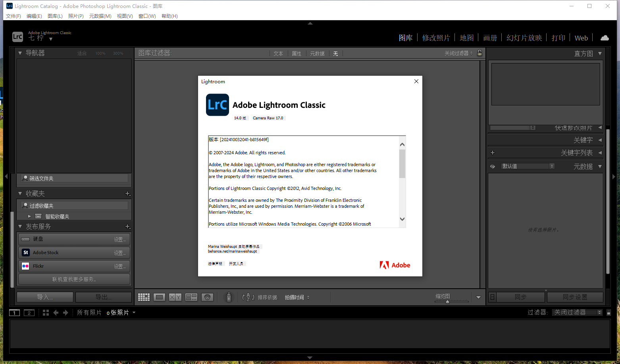Switch to 地图 module
The width and height of the screenshot is (620, 364).
click(466, 38)
